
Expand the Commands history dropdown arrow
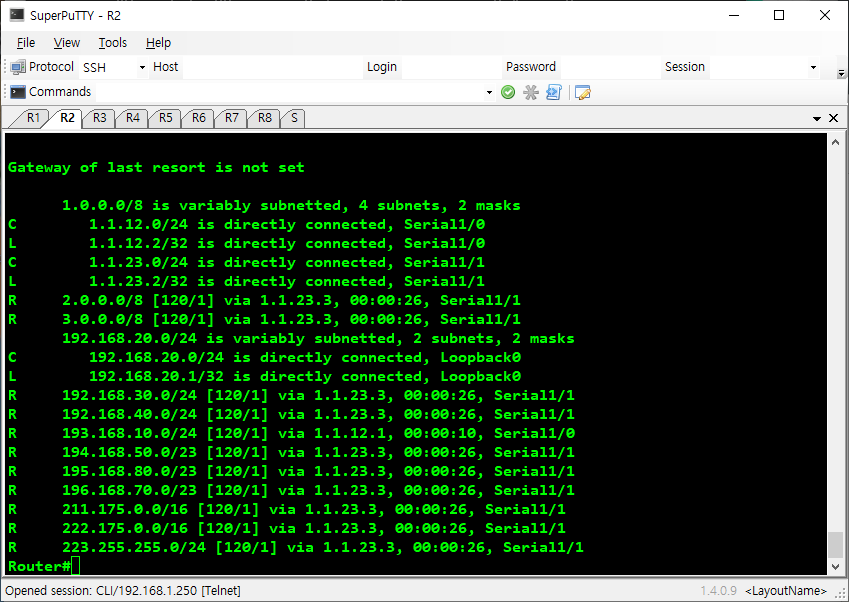[x=489, y=93]
